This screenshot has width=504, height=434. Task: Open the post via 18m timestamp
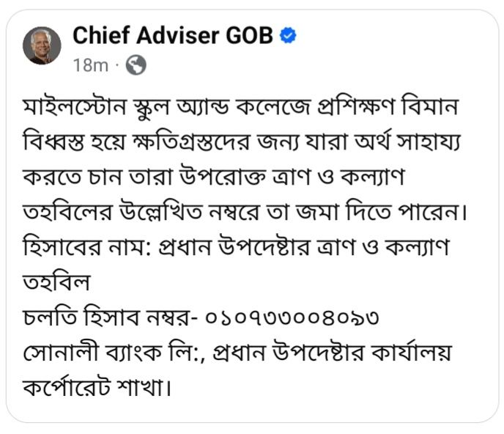90,65
